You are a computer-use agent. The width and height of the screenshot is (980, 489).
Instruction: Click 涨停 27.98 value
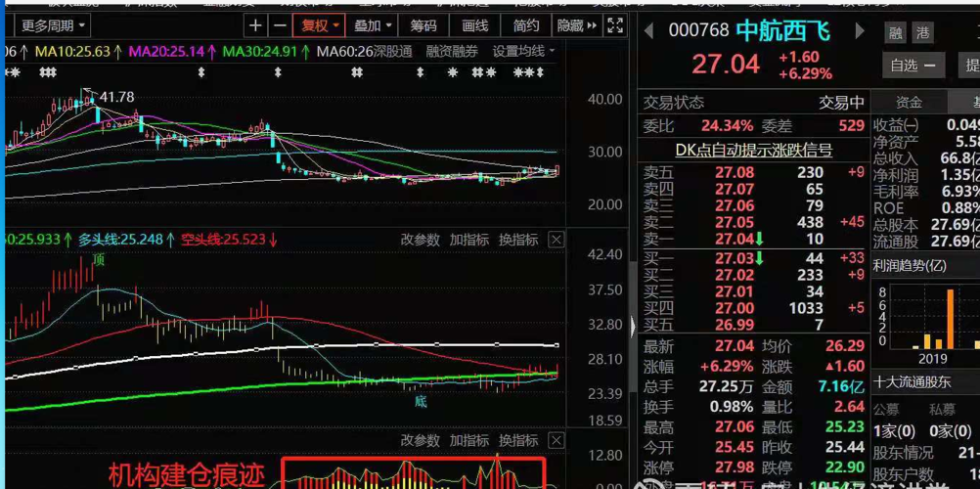click(735, 468)
